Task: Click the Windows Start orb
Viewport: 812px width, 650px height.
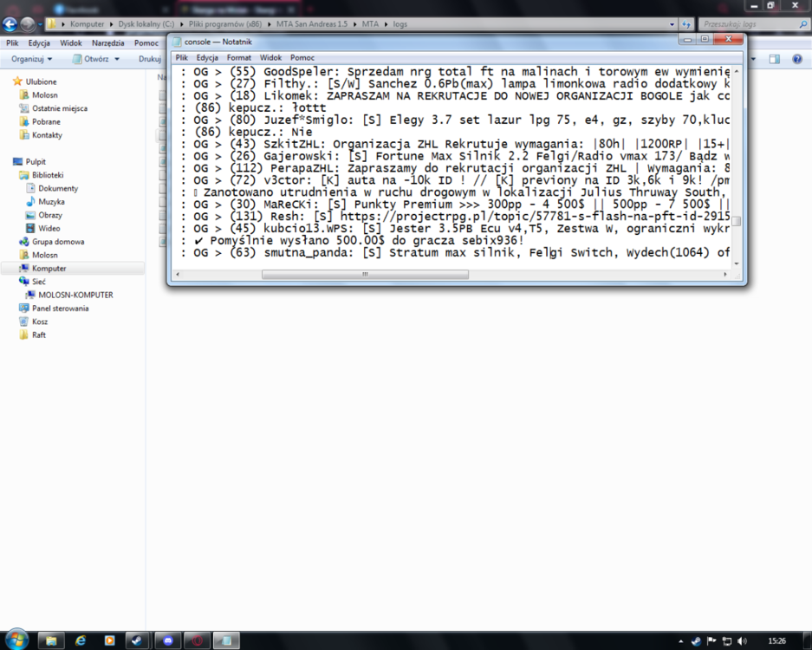Action: [x=16, y=640]
